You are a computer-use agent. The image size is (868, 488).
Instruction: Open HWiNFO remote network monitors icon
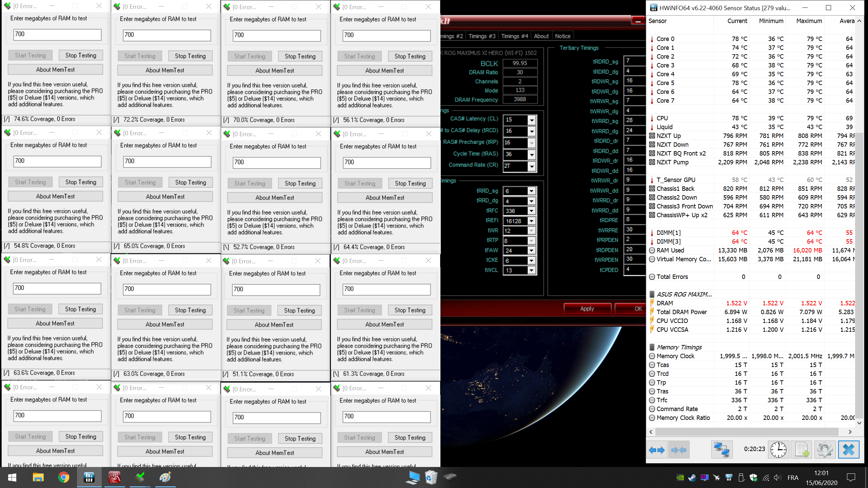(722, 450)
